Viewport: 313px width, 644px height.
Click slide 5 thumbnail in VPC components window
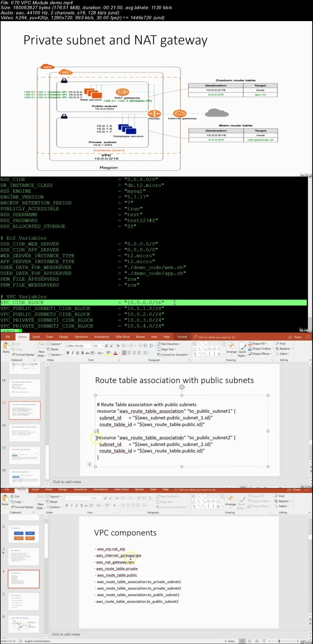24,601
